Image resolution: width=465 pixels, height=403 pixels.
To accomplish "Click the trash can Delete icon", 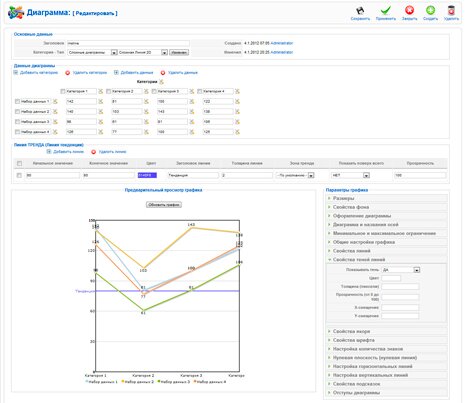I will (x=451, y=10).
